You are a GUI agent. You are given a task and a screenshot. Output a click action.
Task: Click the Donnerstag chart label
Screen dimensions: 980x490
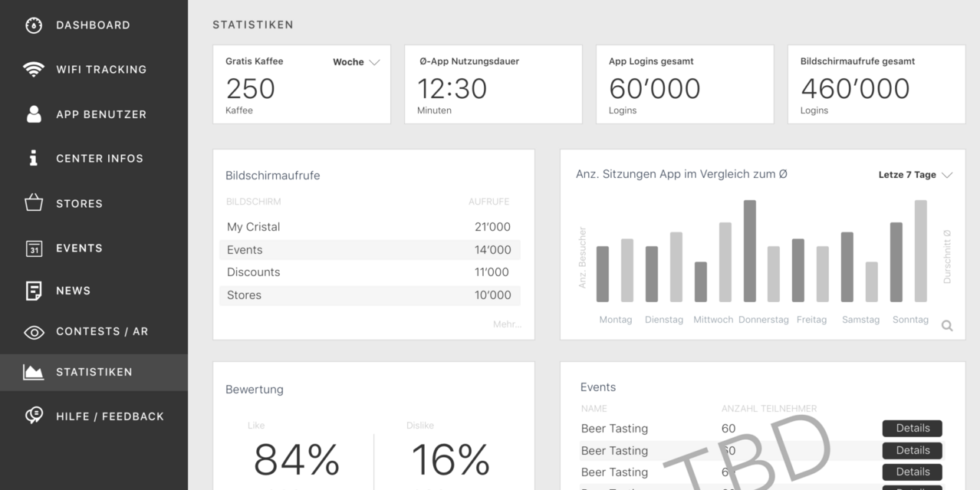point(764,320)
